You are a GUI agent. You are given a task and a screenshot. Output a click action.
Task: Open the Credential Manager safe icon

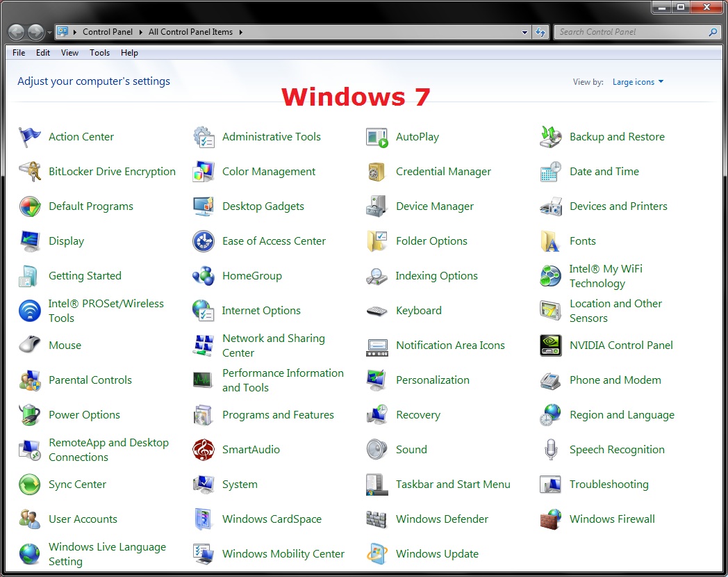click(x=377, y=172)
